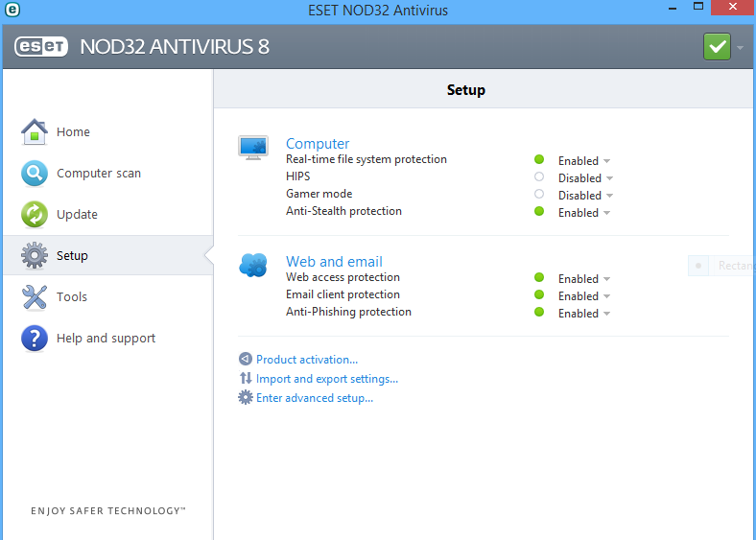Viewport: 756px width, 540px height.
Task: Open the Computer settings link
Action: 318,143
